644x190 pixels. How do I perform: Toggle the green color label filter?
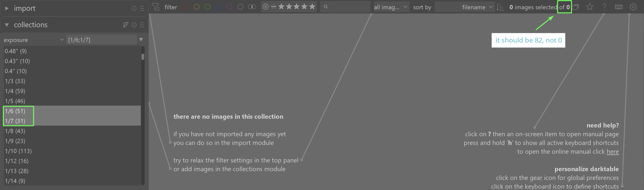click(x=208, y=7)
